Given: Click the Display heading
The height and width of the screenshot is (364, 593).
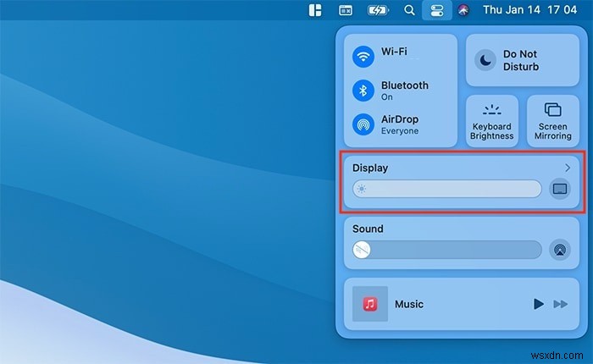Looking at the screenshot, I should tap(370, 168).
